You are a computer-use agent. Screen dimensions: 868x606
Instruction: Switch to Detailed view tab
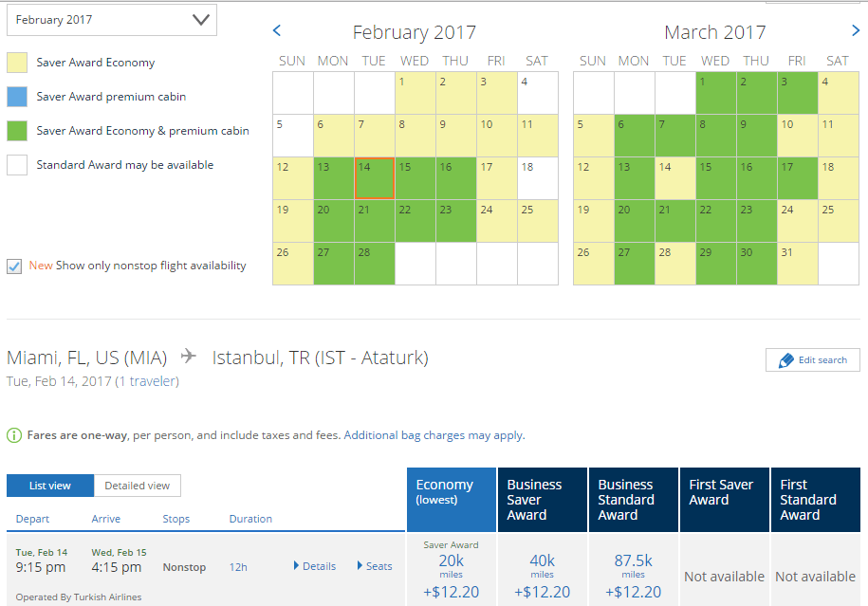pos(138,486)
